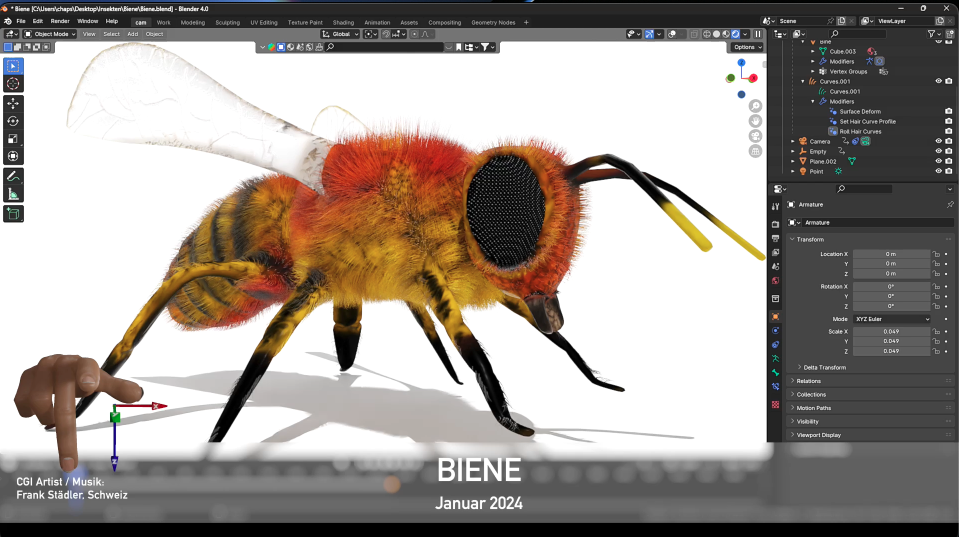This screenshot has height=537, width=959.
Task: Click the zoom magnifier viewport gizmo
Action: (x=755, y=106)
